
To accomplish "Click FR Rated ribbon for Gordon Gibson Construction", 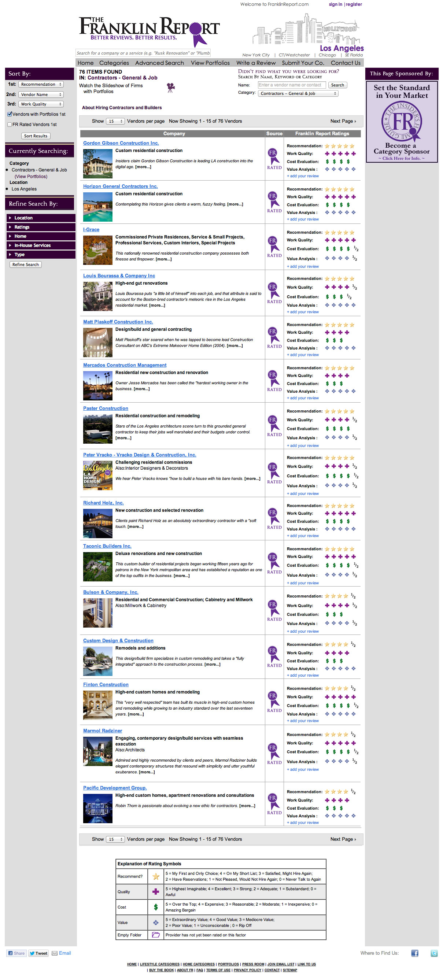I will pyautogui.click(x=274, y=159).
